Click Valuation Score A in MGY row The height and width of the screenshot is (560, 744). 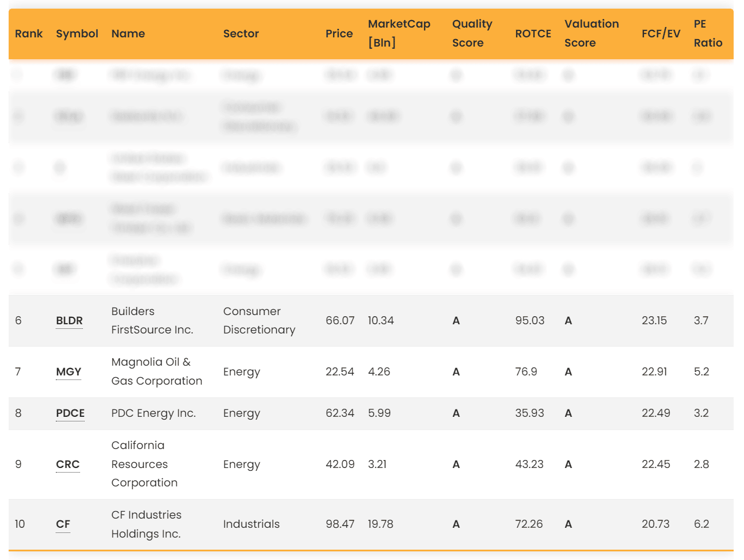tap(569, 372)
